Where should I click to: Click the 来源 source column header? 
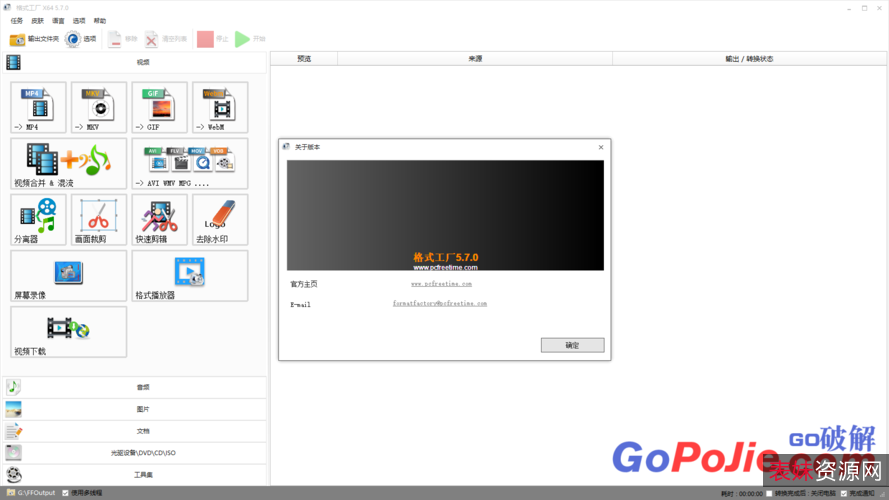475,59
